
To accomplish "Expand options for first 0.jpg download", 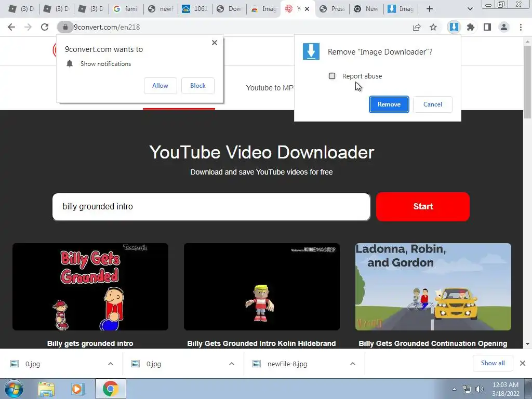I will [111, 364].
